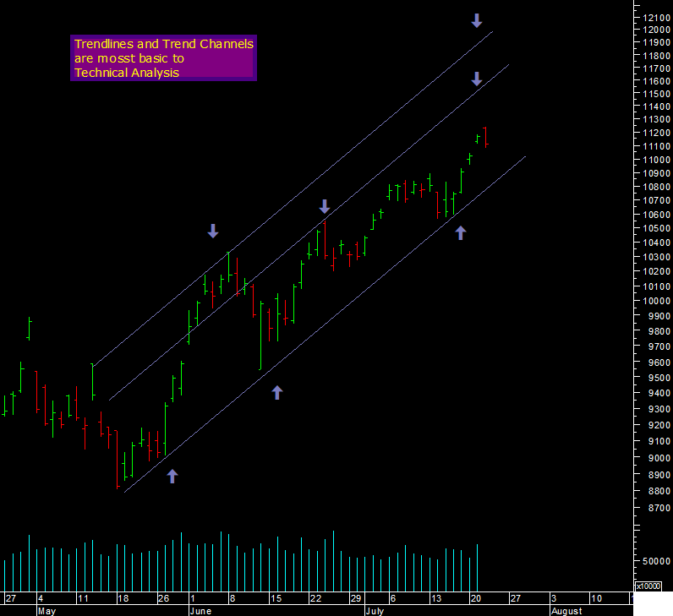Select the August month label
The width and height of the screenshot is (673, 616).
point(566,611)
